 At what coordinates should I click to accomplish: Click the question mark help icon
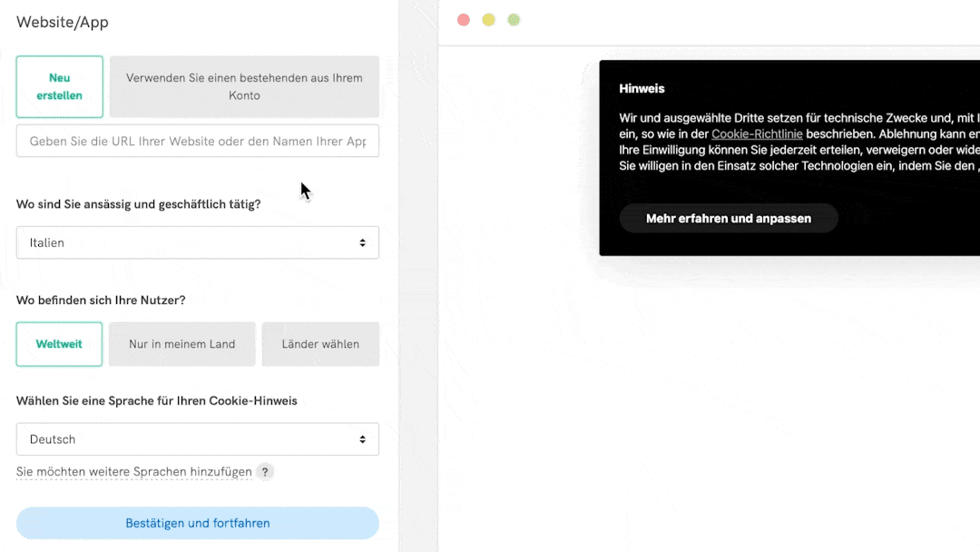264,472
